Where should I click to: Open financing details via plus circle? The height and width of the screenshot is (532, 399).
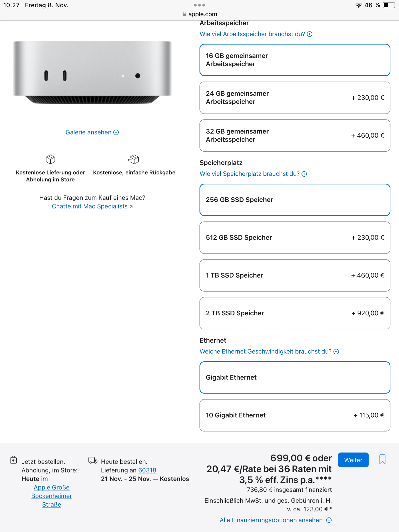tap(329, 520)
